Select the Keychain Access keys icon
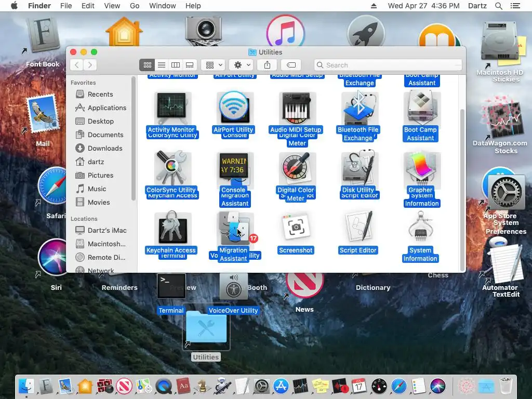 [171, 228]
